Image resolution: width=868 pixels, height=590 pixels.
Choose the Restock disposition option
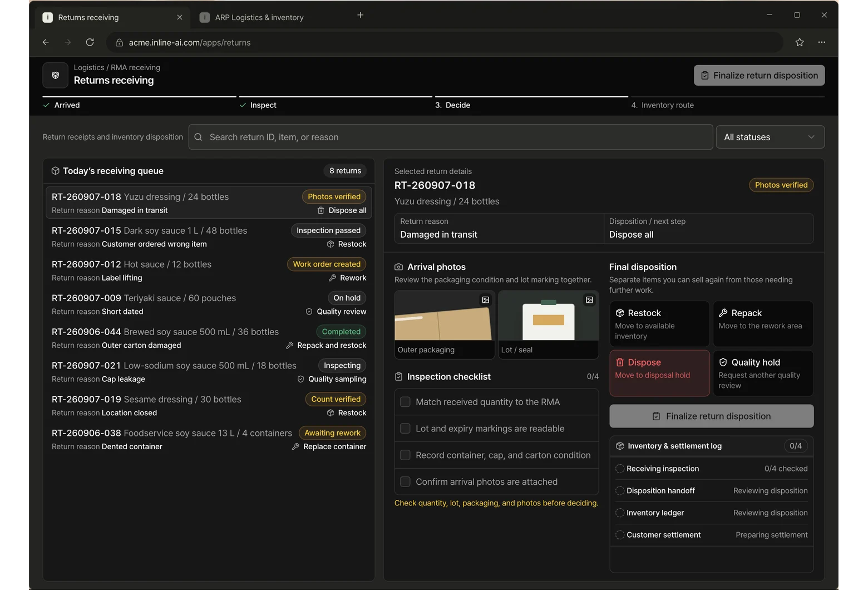point(659,324)
